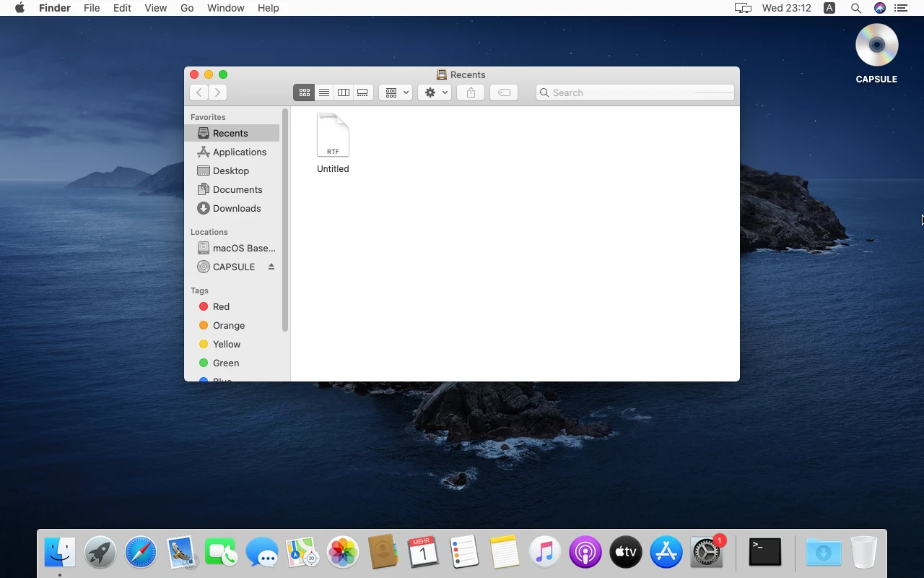Viewport: 924px width, 578px height.
Task: Filter by the Green tag
Action: (x=232, y=363)
